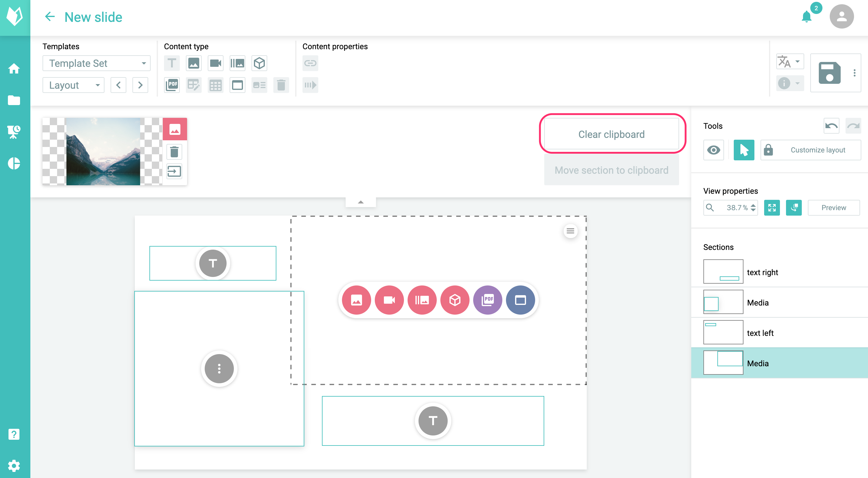This screenshot has height=478, width=868.
Task: Select the text left section
Action: (x=780, y=333)
